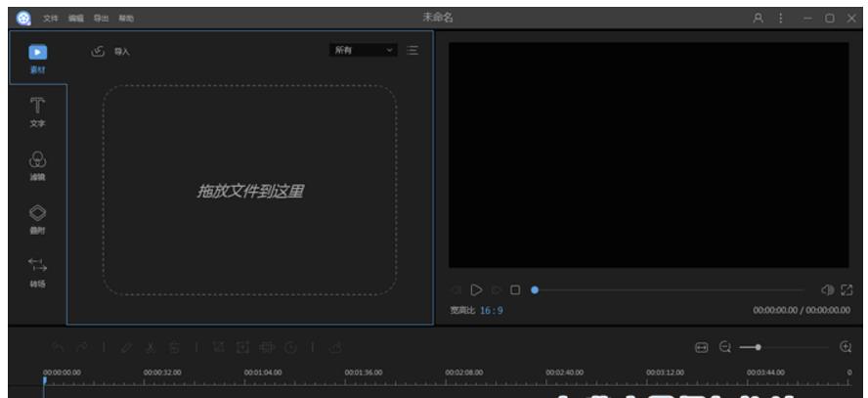
Task: Change the 16:9 aspect ratio setting
Action: tap(492, 311)
